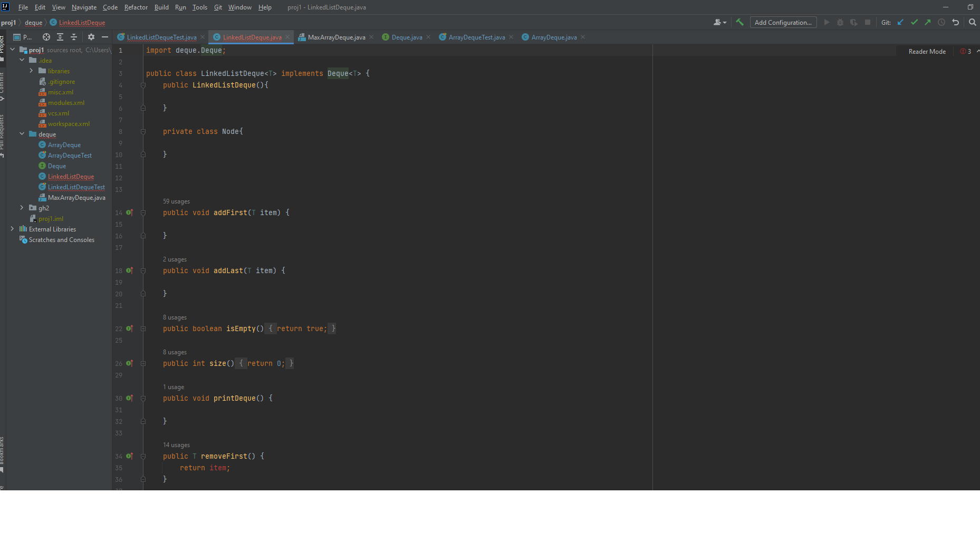Toggle Reader Mode in the editor
Image resolution: width=980 pixels, height=542 pixels.
[927, 52]
